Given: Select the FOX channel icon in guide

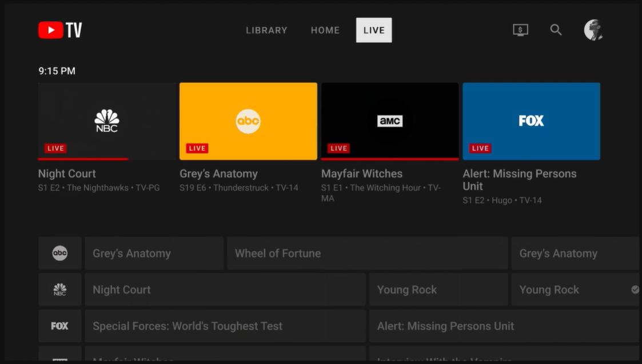Looking at the screenshot, I should pyautogui.click(x=60, y=326).
